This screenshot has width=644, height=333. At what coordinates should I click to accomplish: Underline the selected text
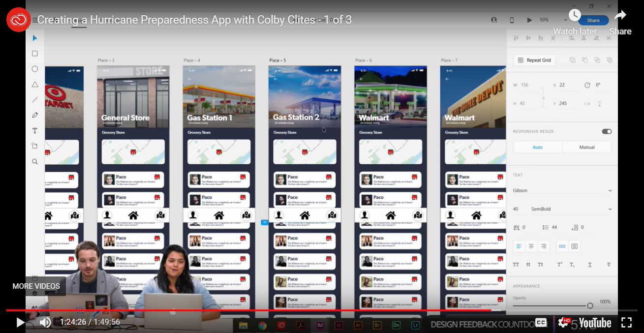590,265
